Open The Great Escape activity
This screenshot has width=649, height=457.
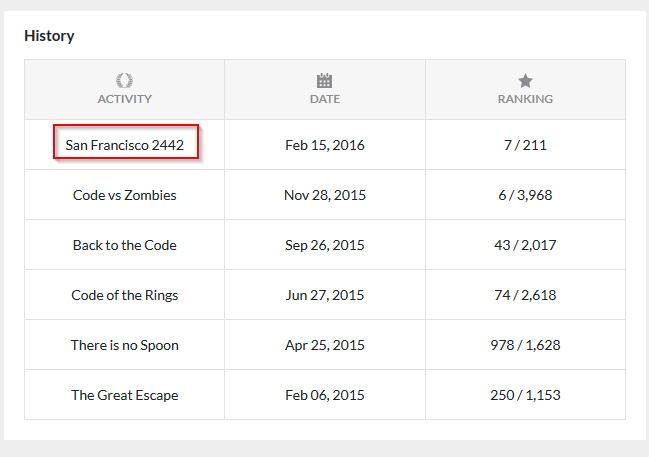click(125, 395)
